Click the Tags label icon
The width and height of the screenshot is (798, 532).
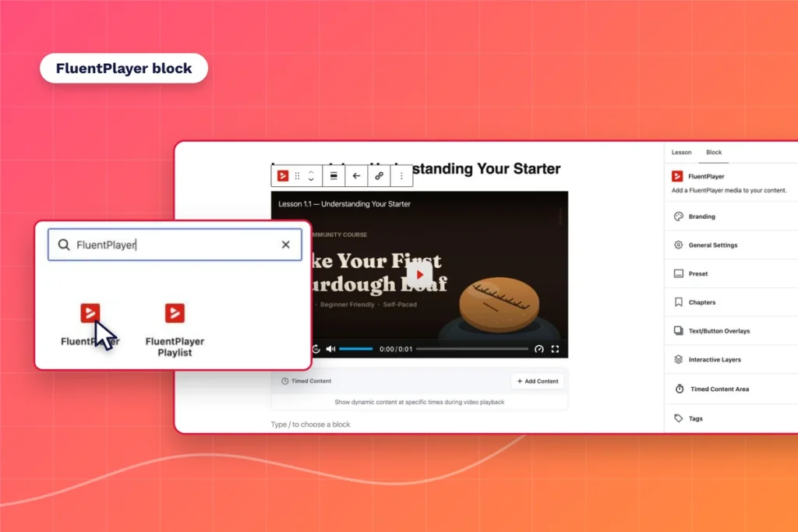click(679, 418)
